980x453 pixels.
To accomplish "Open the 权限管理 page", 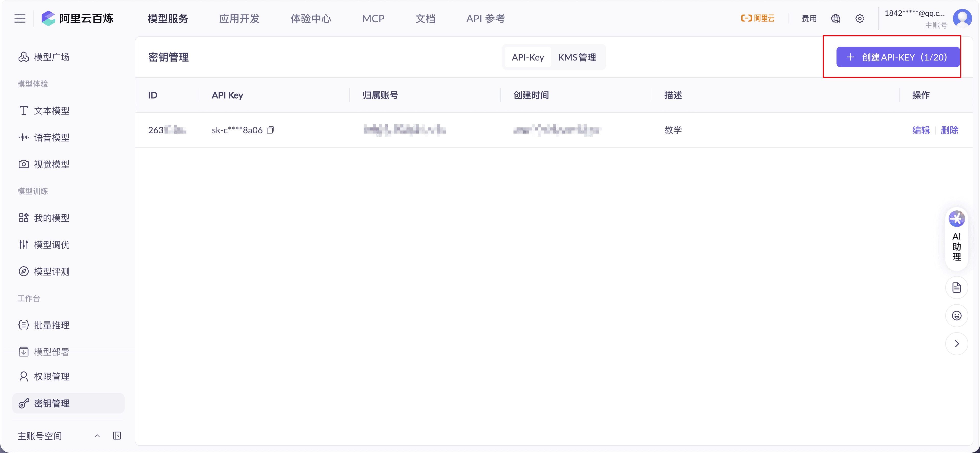I will point(51,376).
